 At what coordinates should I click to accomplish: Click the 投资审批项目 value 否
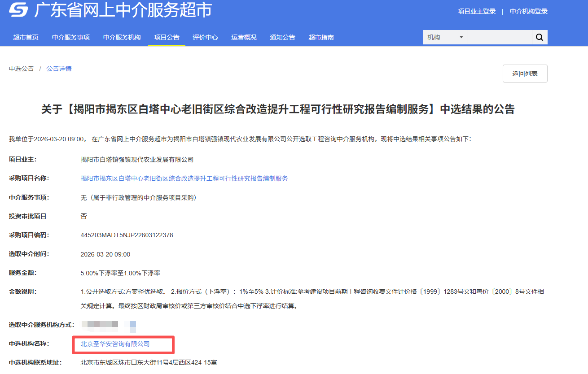pos(83,216)
